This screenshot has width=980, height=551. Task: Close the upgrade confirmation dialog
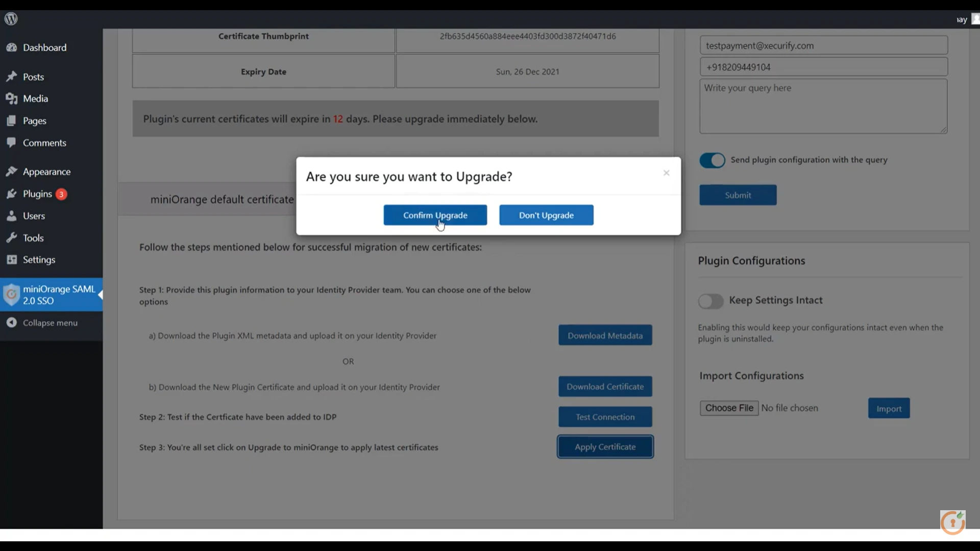[x=666, y=173]
